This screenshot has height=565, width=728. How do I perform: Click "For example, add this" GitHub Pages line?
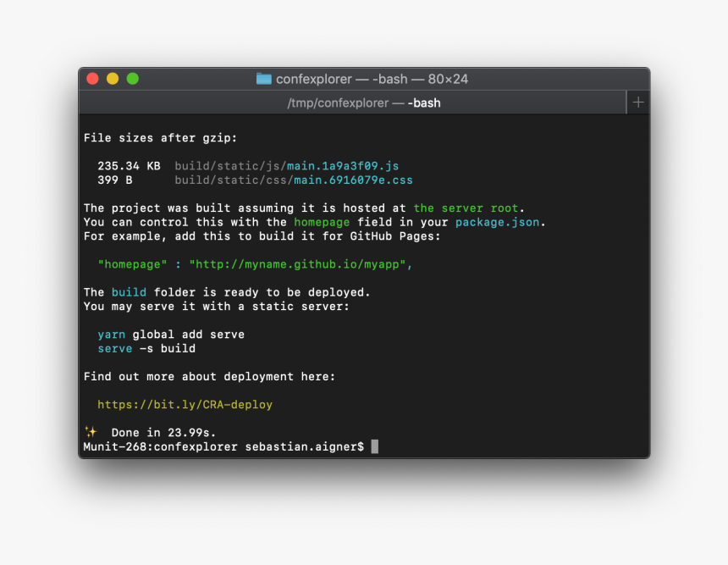262,236
